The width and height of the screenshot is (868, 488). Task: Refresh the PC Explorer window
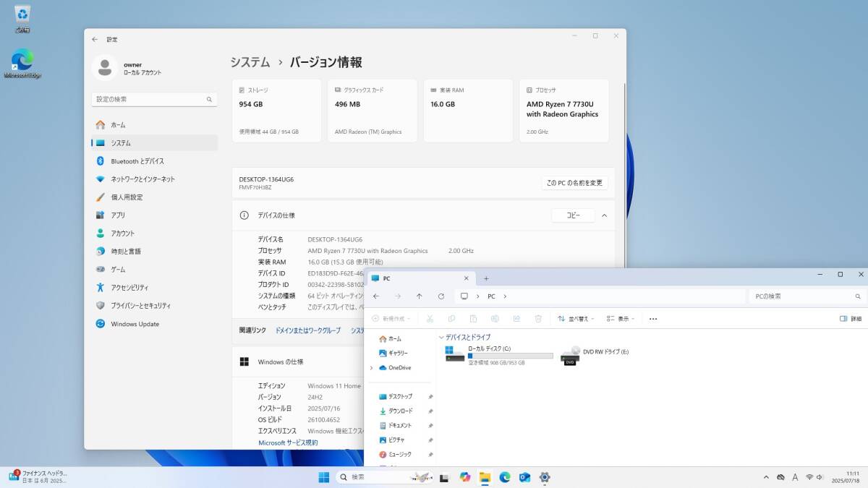coord(441,296)
